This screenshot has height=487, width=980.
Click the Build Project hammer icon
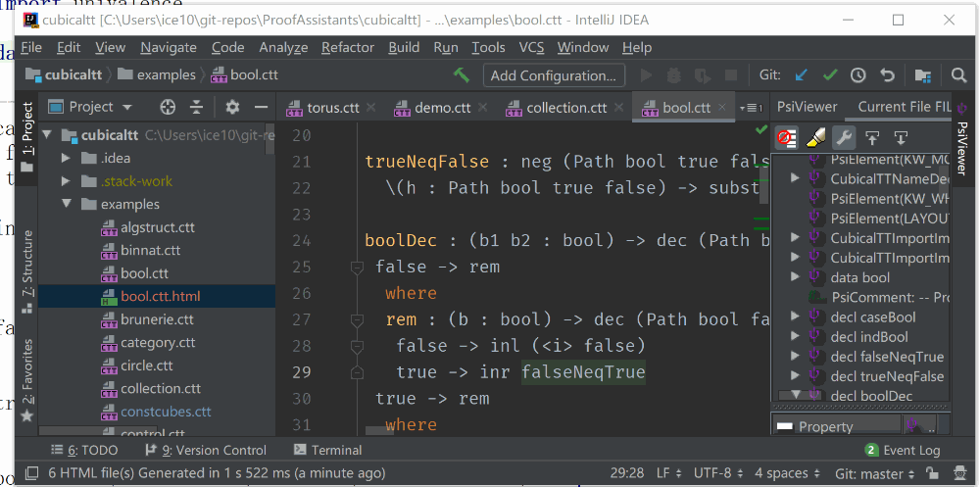[x=462, y=75]
